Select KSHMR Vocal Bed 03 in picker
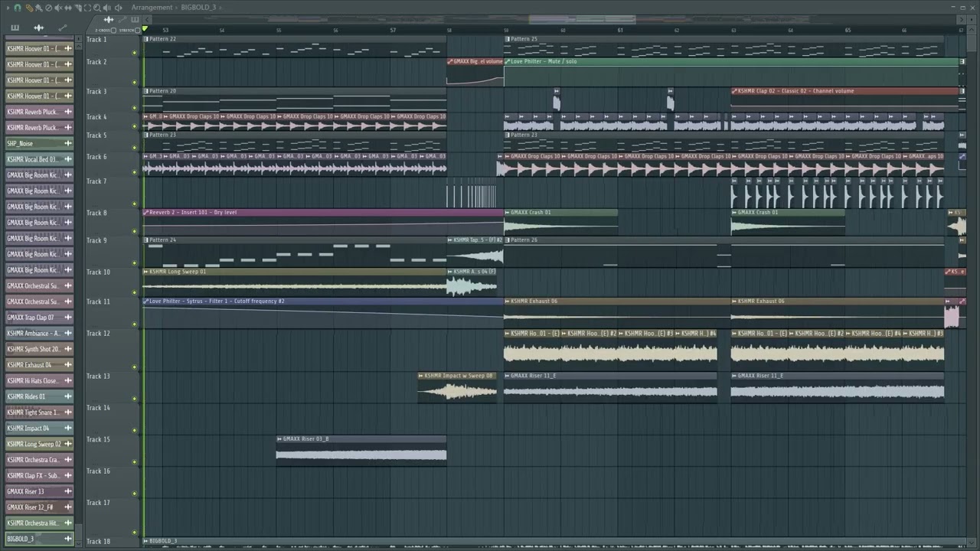This screenshot has width=980, height=551. pyautogui.click(x=40, y=159)
